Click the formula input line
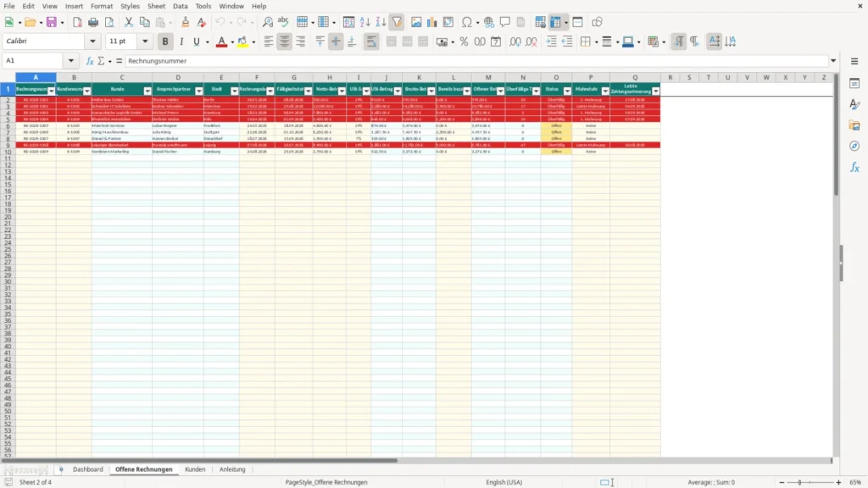This screenshot has height=488, width=868. (476, 61)
